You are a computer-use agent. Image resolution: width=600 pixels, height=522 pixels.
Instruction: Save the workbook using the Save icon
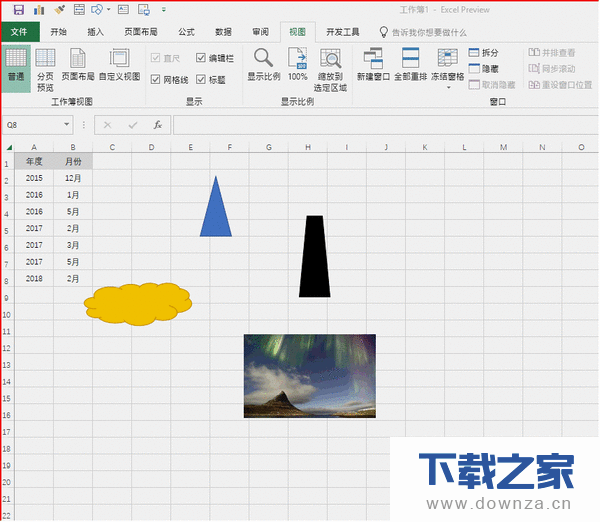tap(19, 10)
